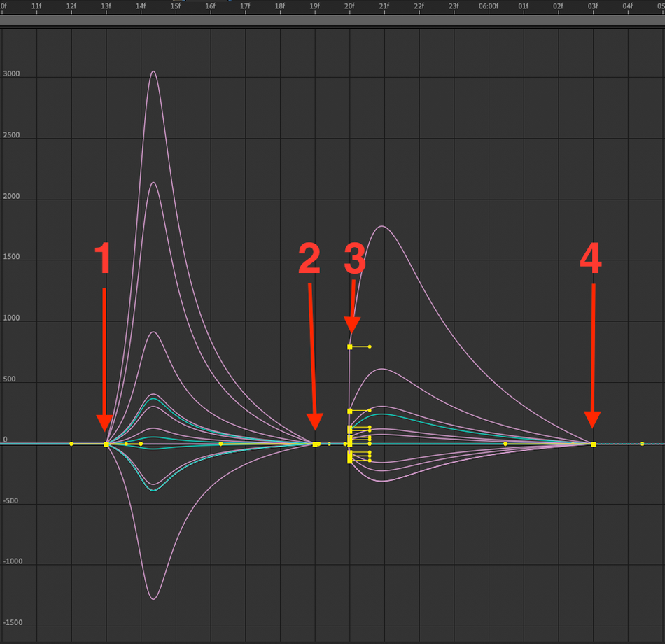The height and width of the screenshot is (644, 665).
Task: Click the 23f mark on time ruler
Action: pyautogui.click(x=454, y=6)
